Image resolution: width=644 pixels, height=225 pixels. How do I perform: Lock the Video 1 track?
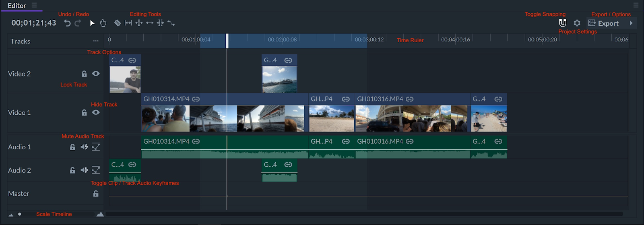pos(84,113)
